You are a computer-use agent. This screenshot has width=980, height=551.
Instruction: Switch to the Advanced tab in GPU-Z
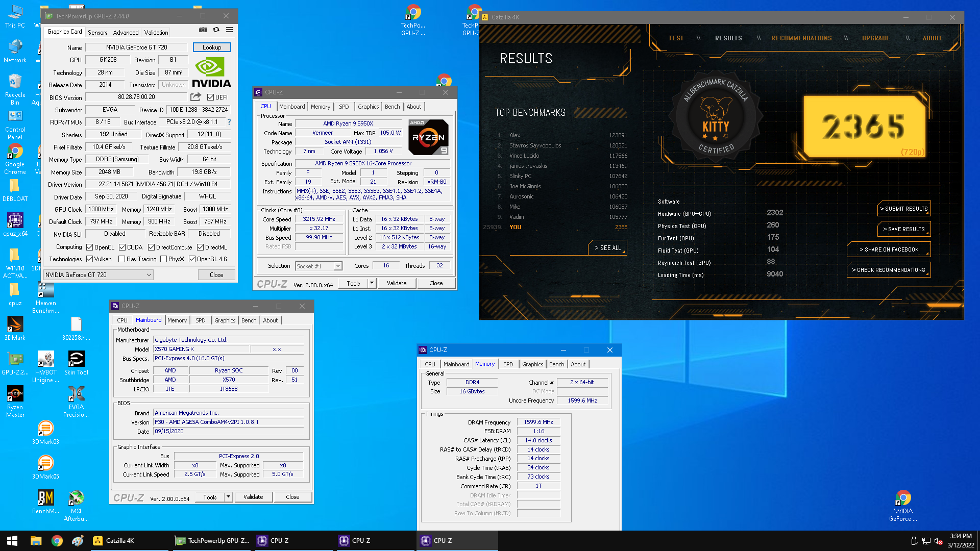(126, 32)
